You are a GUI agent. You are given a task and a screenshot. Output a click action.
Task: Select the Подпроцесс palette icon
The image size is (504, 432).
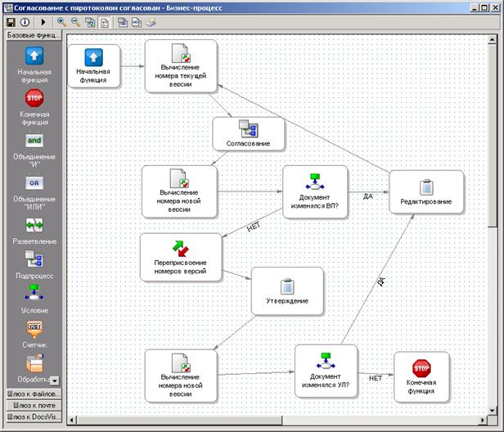point(34,259)
